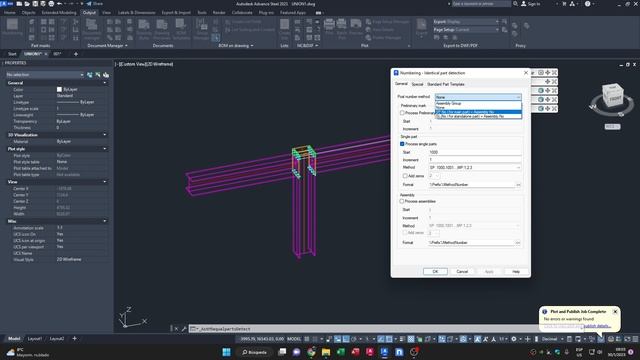Check the Process Preliminary mark checkbox
This screenshot has width=640, height=360.
click(x=402, y=113)
